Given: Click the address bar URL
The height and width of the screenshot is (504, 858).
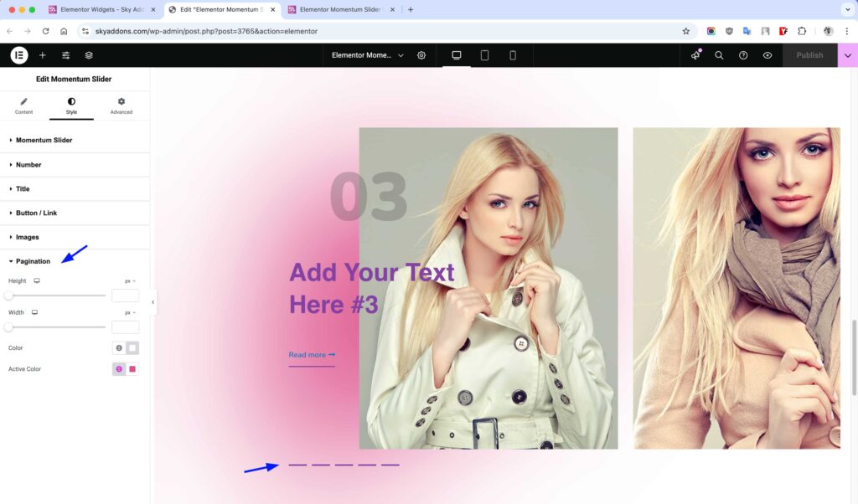Looking at the screenshot, I should [x=206, y=31].
